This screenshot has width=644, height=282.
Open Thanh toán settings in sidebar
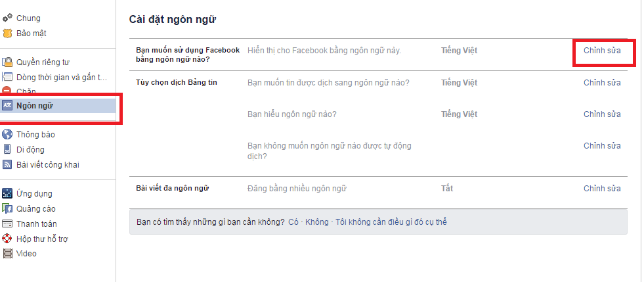tap(36, 223)
